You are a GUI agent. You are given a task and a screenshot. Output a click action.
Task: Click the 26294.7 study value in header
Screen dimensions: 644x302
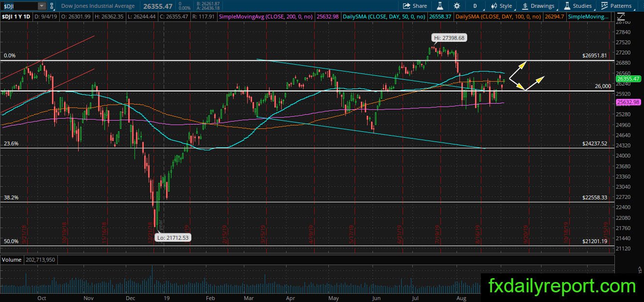tap(555, 17)
